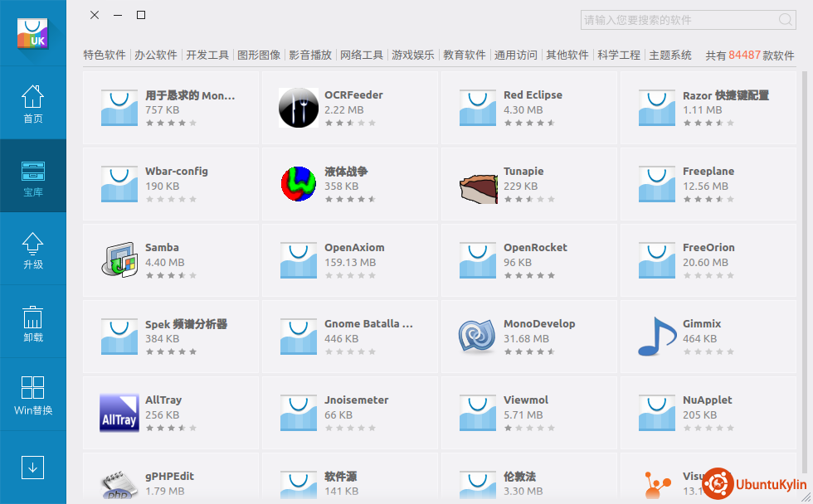Viewport: 813px width, 504px height.
Task: Open the 主题系统 category
Action: click(670, 55)
